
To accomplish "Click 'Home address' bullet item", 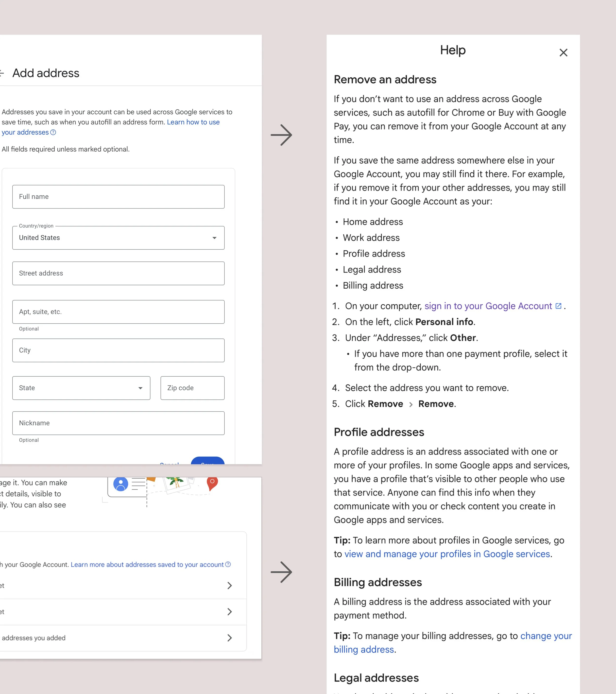I will [373, 222].
